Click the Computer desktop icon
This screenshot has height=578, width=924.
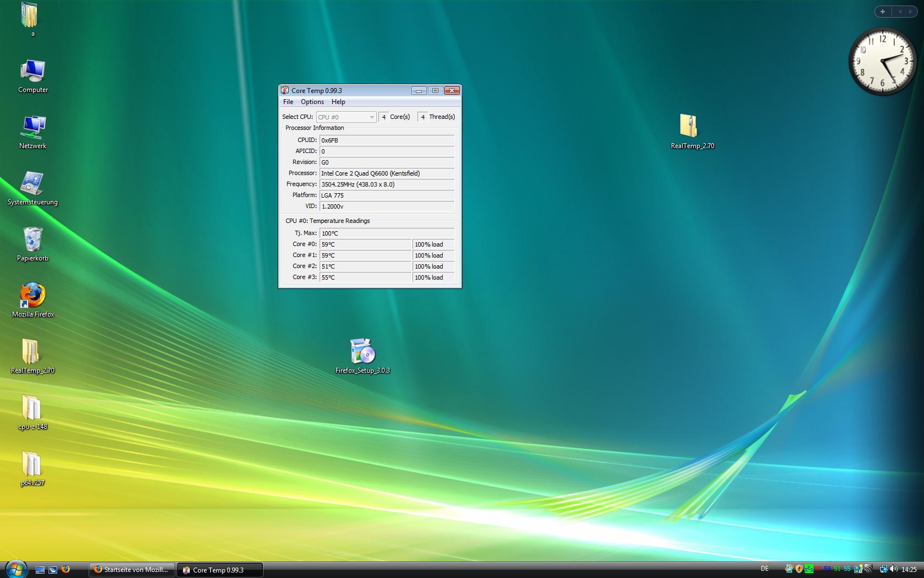coord(32,72)
